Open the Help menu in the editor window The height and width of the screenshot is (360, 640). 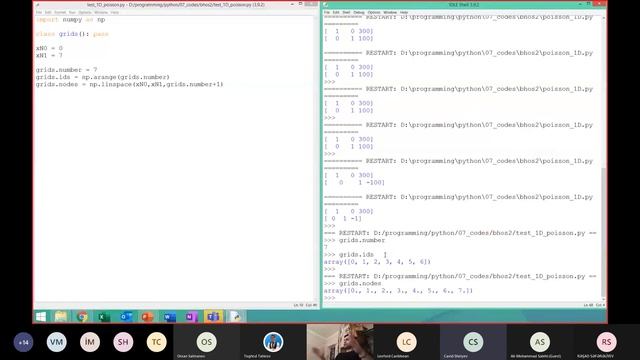[x=115, y=13]
